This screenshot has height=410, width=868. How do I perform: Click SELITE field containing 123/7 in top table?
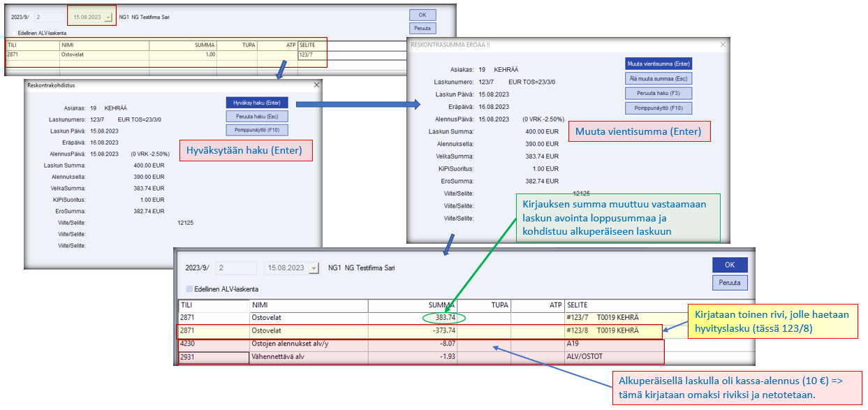tap(311, 54)
